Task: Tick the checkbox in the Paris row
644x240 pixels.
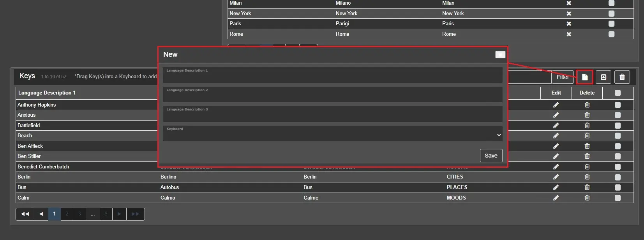Action: [611, 24]
